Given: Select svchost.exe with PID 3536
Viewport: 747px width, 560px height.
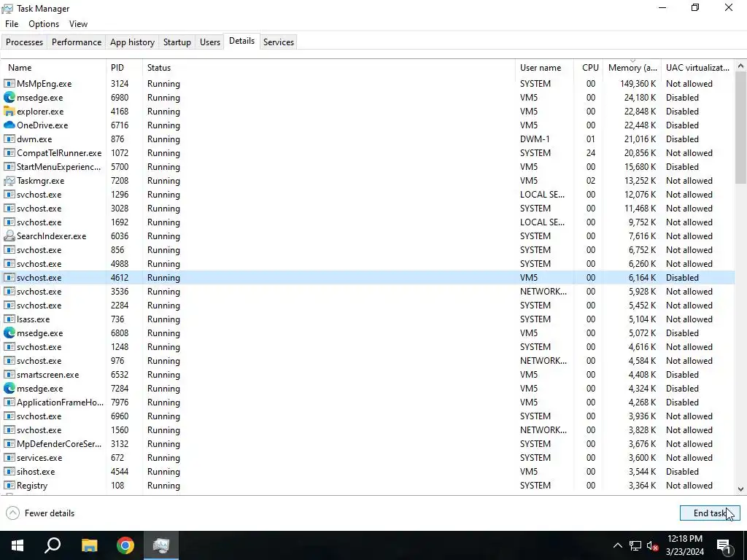Looking at the screenshot, I should pos(368,292).
